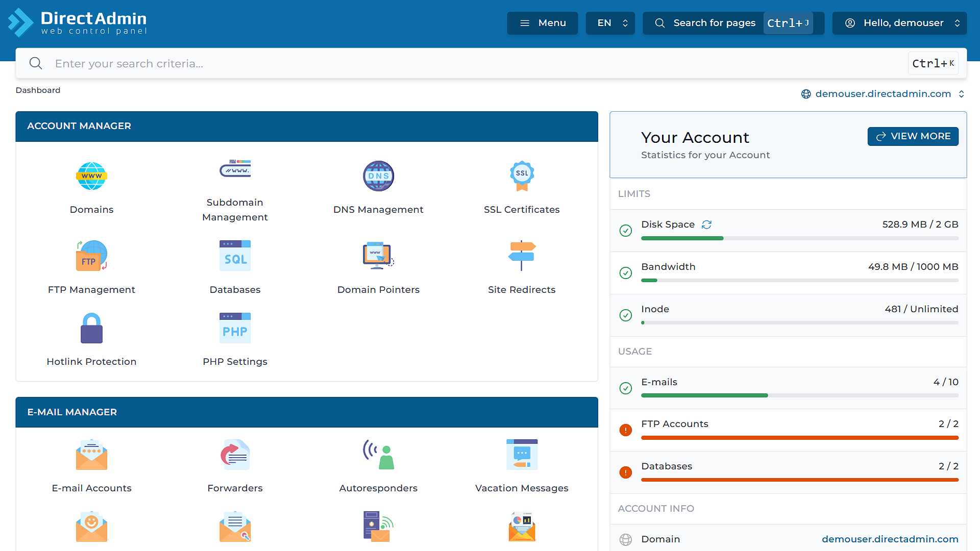Click the Inode row label
The image size is (980, 551).
655,309
